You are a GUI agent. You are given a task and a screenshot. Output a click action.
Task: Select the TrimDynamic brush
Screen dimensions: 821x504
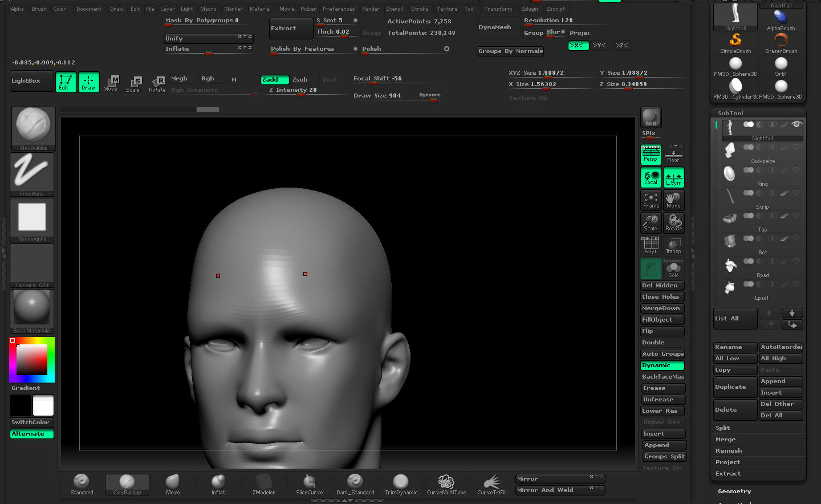[x=401, y=484]
